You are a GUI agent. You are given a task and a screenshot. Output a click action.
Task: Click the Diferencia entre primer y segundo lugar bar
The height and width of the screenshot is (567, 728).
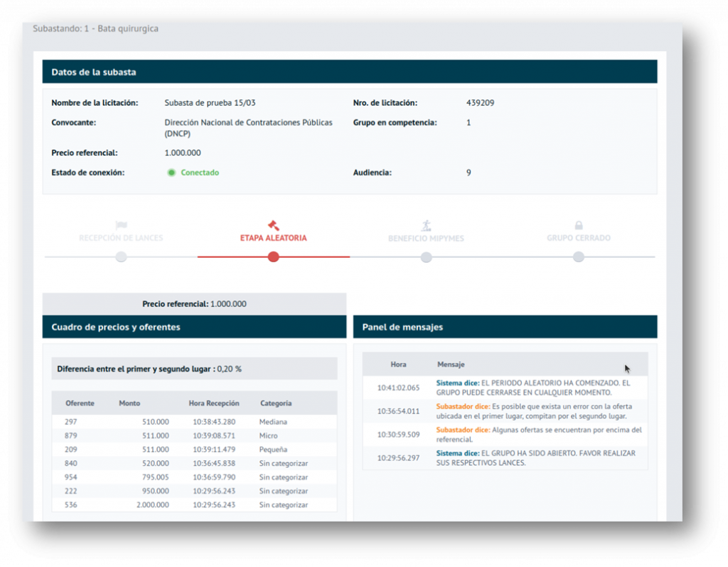[194, 369]
